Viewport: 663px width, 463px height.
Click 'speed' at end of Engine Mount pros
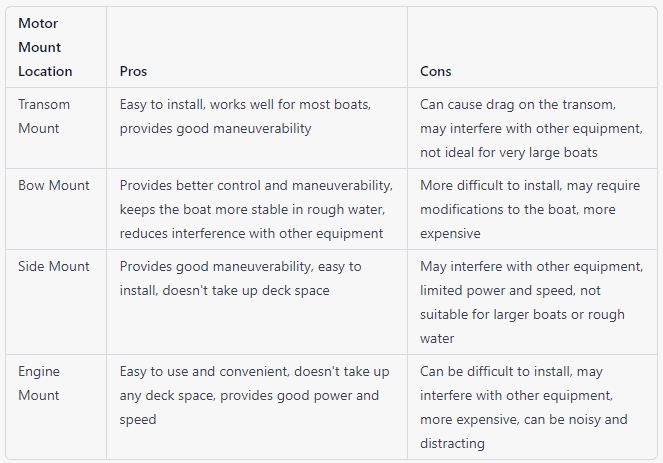click(138, 419)
